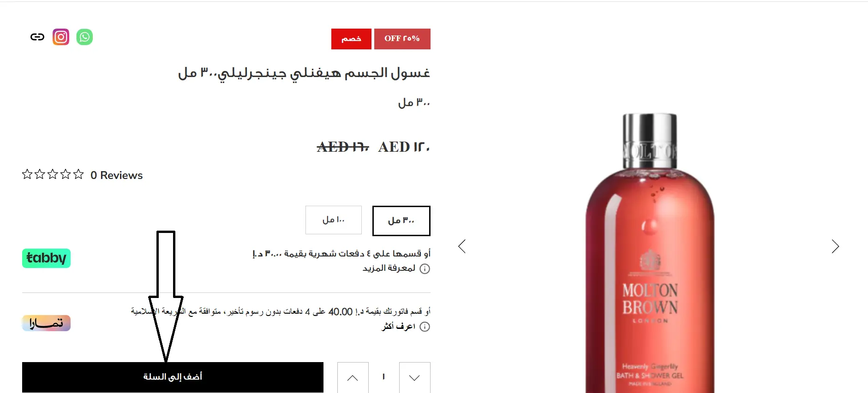Click the Tamara logo badge
Screen dimensions: 868x393
pos(46,323)
